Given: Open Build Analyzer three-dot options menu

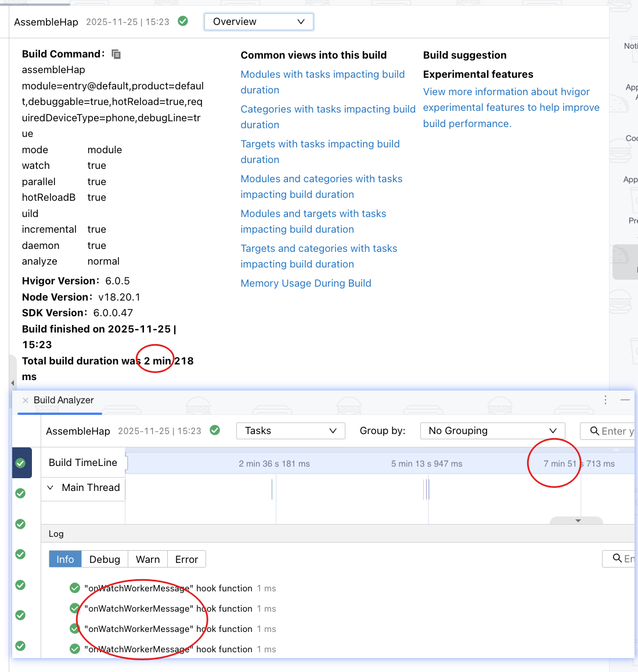Looking at the screenshot, I should 605,400.
